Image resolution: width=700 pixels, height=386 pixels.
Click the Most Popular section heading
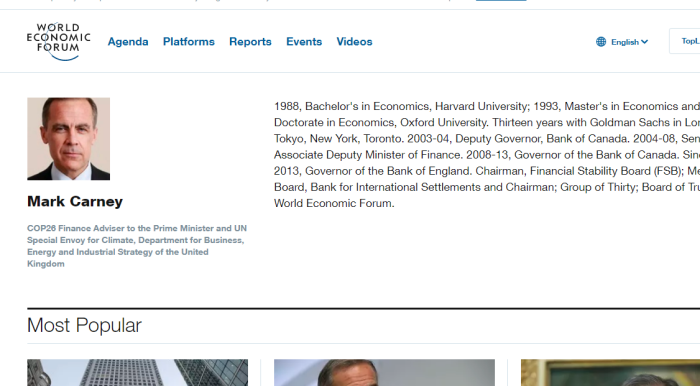pos(84,325)
